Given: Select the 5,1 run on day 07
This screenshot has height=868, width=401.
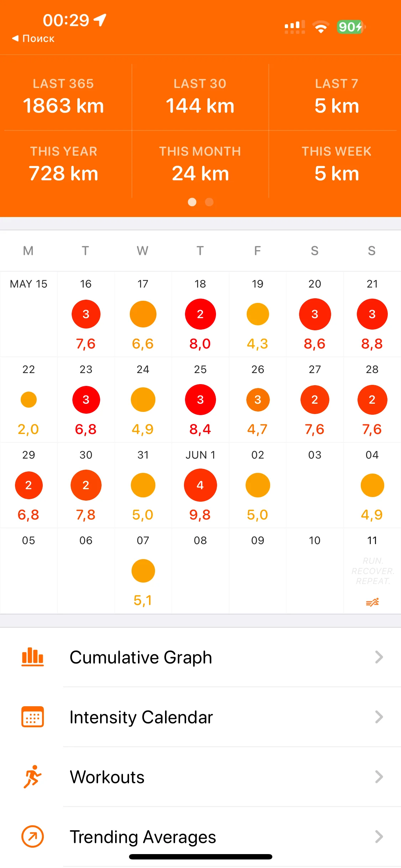Looking at the screenshot, I should (x=143, y=571).
